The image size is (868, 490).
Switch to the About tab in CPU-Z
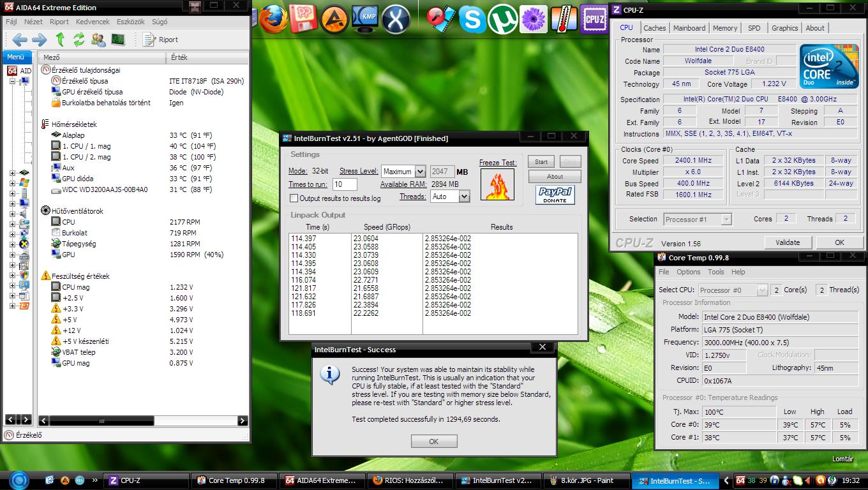[815, 28]
